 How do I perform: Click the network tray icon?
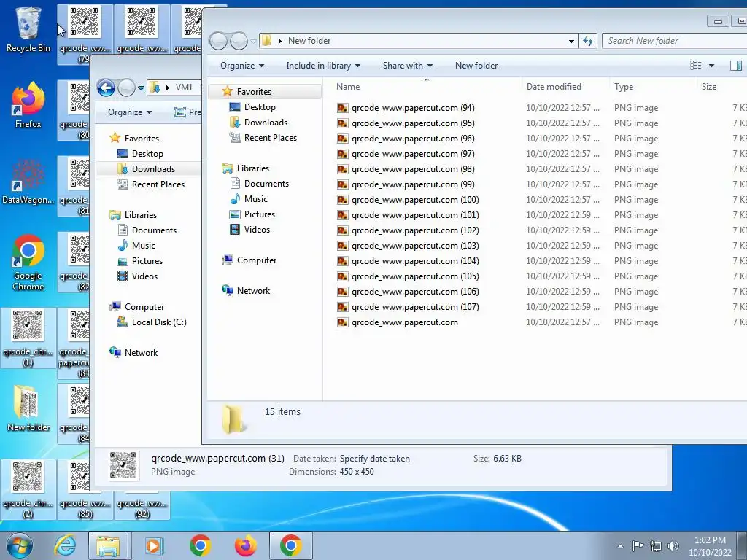[656, 546]
